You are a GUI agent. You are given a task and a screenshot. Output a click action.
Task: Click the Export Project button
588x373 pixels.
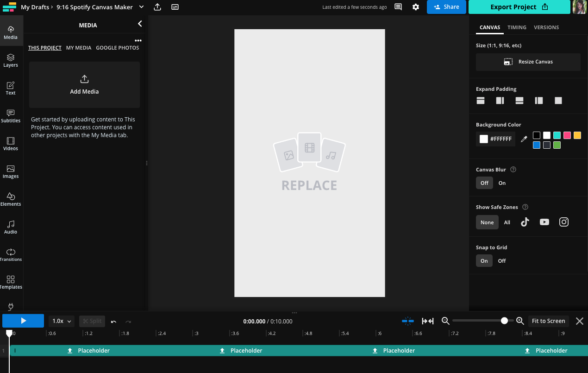coord(519,7)
